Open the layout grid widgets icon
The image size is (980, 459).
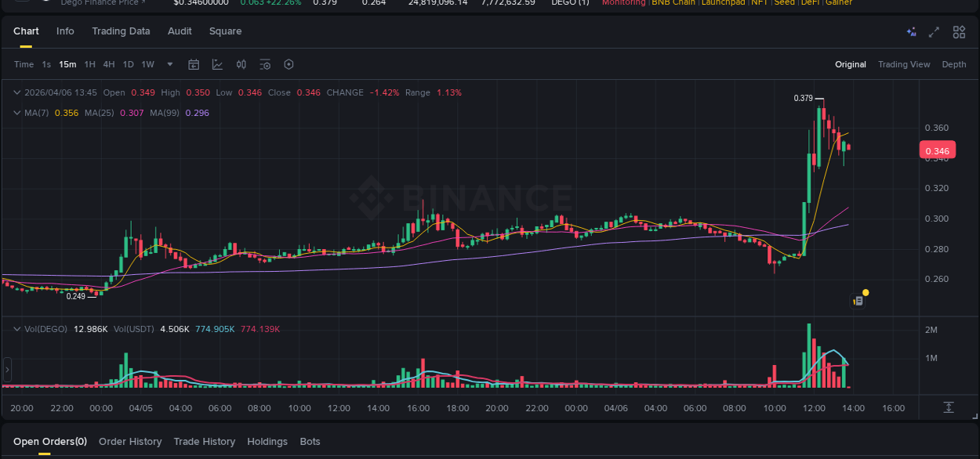click(x=959, y=32)
